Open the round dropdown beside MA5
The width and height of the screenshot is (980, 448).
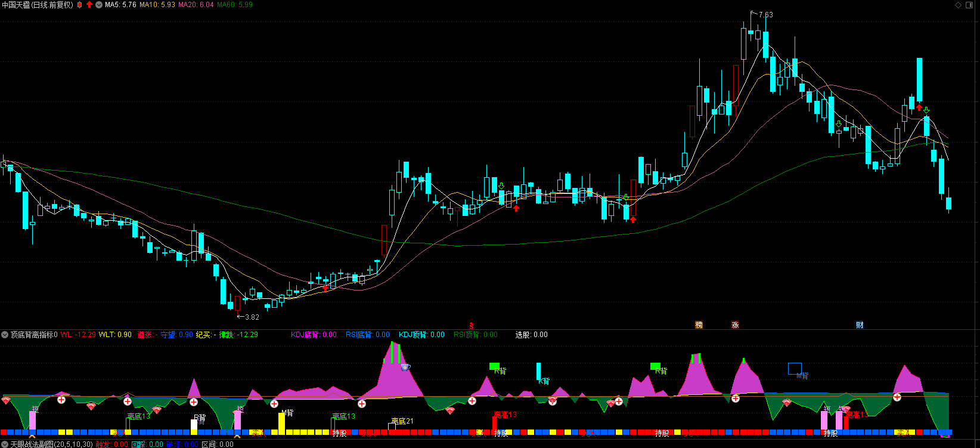(x=99, y=5)
